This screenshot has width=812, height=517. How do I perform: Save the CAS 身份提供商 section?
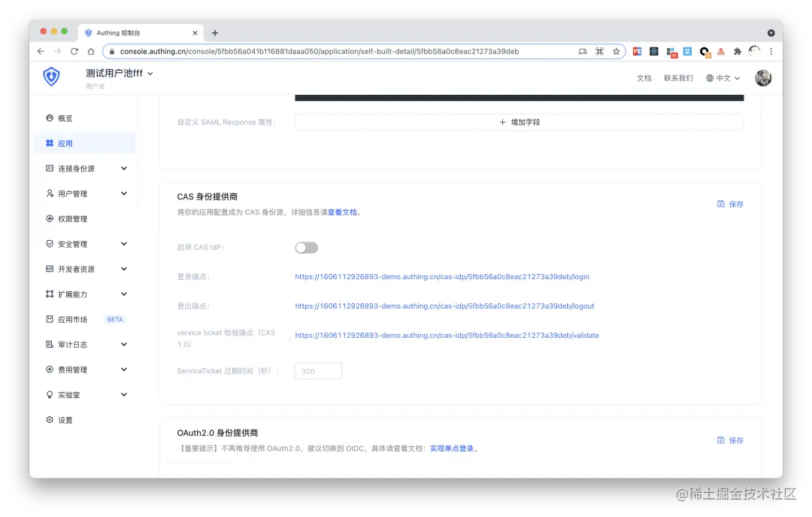(x=730, y=204)
